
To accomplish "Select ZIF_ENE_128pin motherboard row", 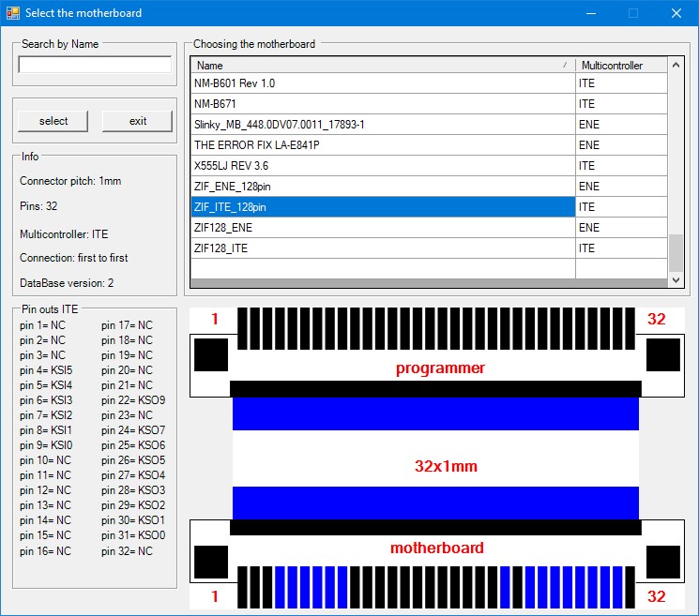I will pos(382,187).
